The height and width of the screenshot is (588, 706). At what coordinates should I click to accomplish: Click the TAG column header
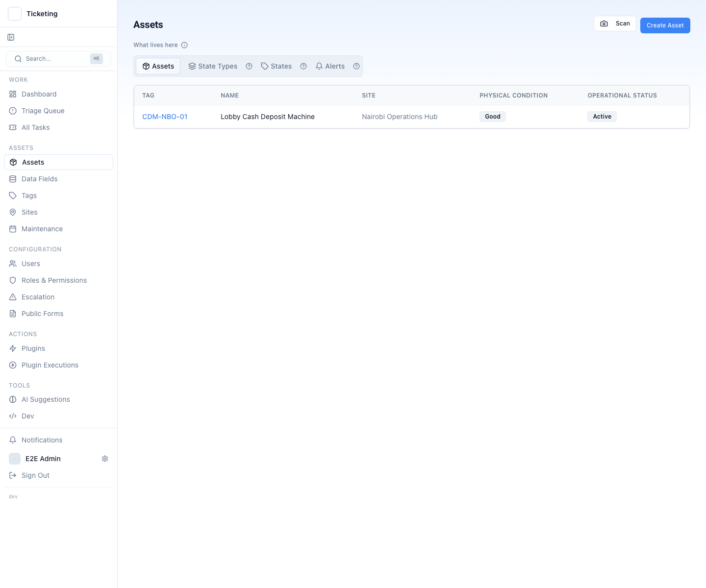coord(148,96)
